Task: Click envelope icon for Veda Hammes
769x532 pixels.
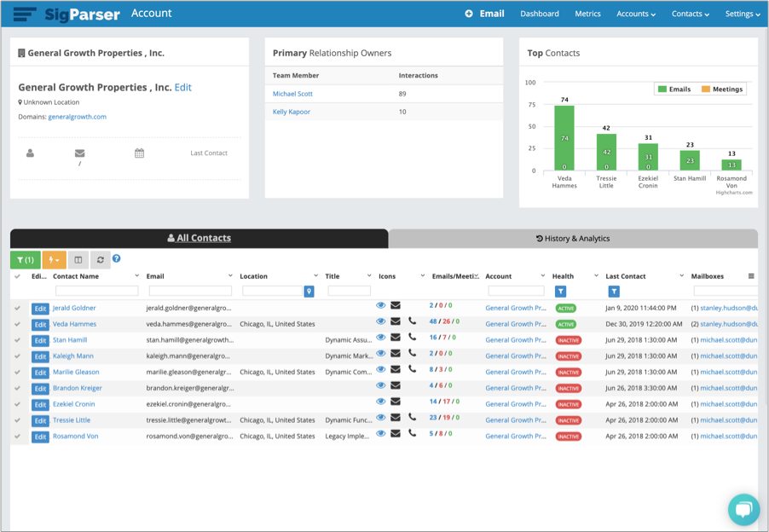Action: 396,321
